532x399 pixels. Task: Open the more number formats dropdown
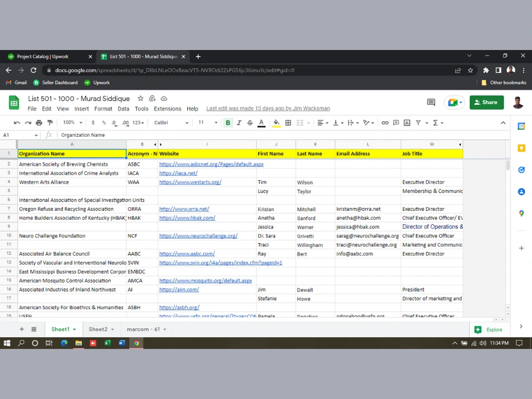[x=138, y=123]
